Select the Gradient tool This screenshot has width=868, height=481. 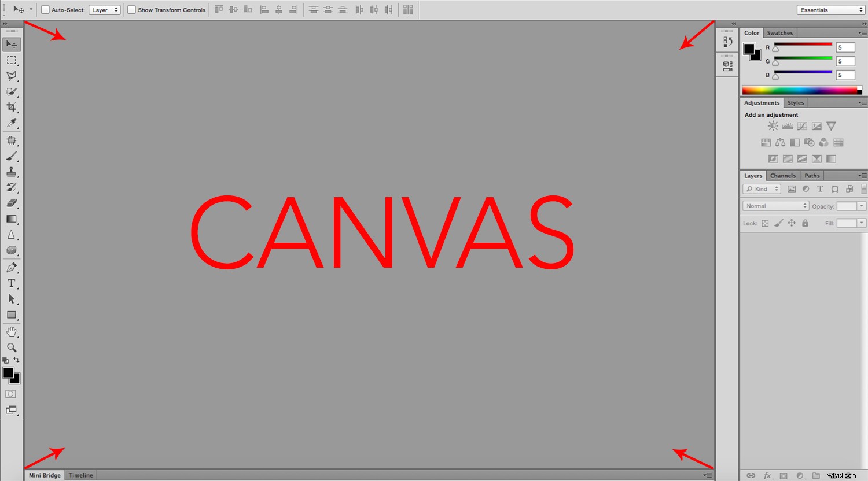[x=11, y=219]
